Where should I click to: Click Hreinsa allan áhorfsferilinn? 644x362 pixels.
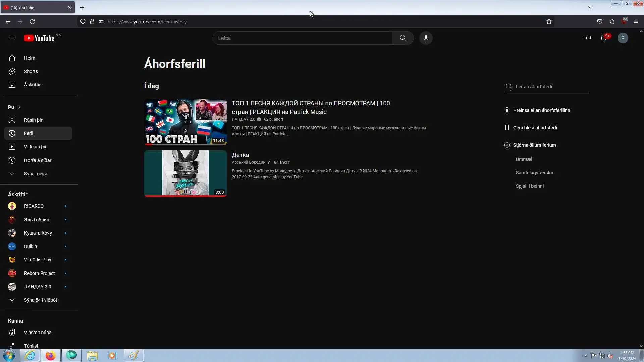[541, 110]
